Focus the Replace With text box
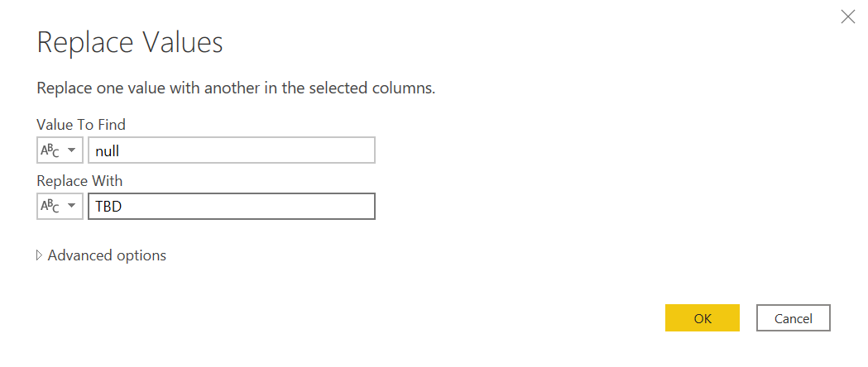 (x=231, y=206)
